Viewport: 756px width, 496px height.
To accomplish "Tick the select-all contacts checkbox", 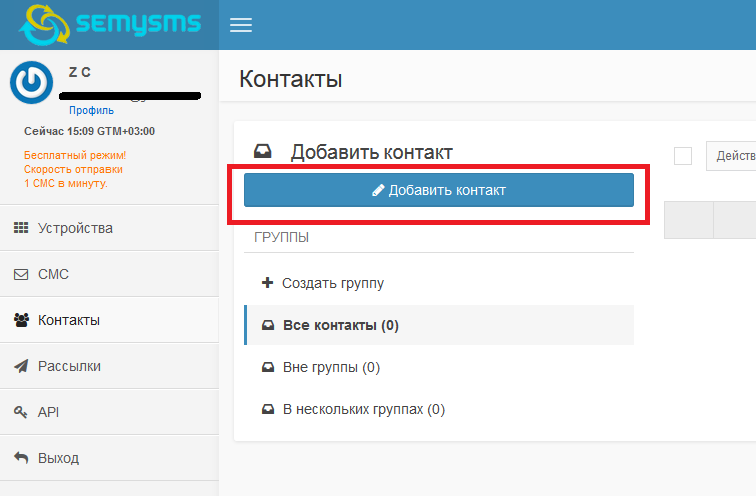I will 683,155.
